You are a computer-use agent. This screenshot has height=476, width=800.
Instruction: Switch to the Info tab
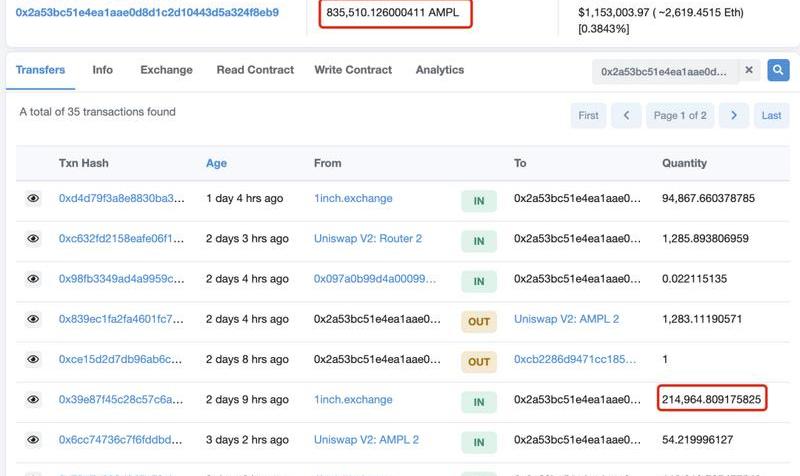(x=102, y=70)
